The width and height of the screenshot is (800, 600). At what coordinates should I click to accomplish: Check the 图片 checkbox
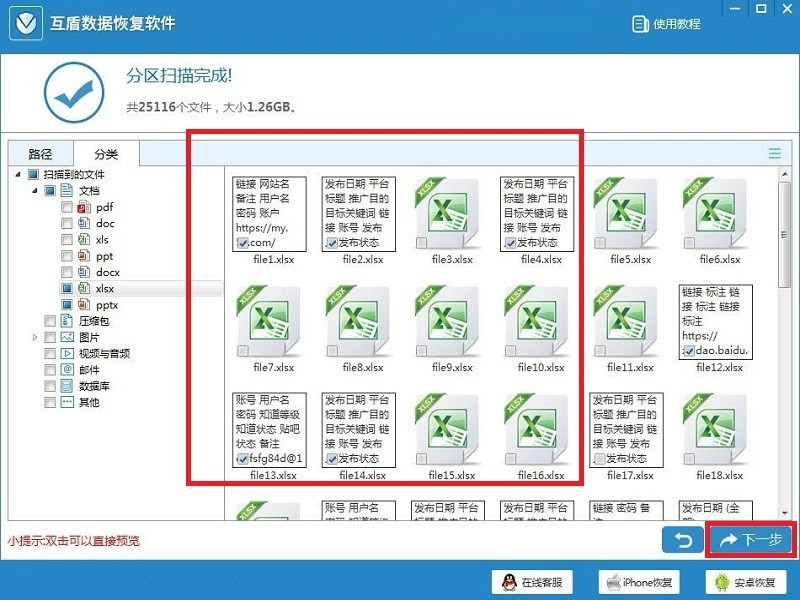pos(50,337)
